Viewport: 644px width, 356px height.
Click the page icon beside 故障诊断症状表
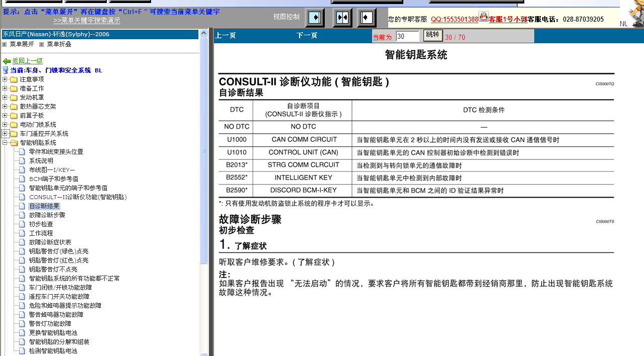22,242
